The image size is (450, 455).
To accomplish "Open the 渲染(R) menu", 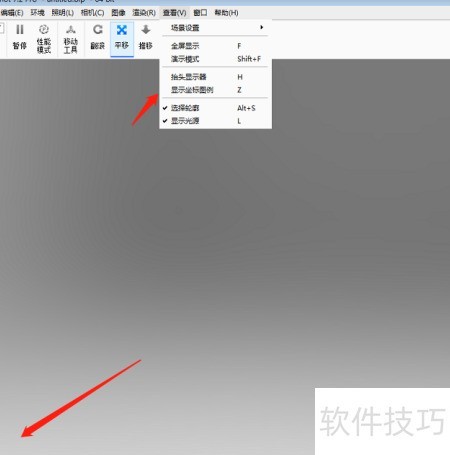I will tap(144, 13).
